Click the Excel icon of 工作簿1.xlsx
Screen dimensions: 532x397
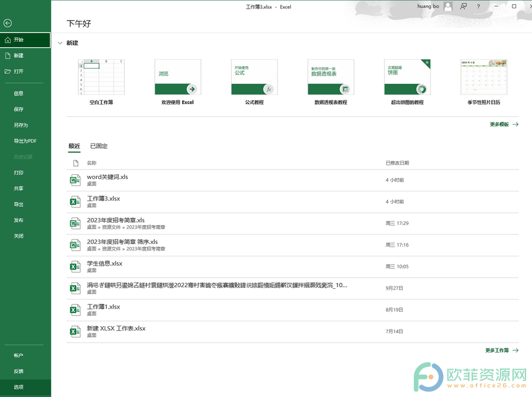[75, 310]
